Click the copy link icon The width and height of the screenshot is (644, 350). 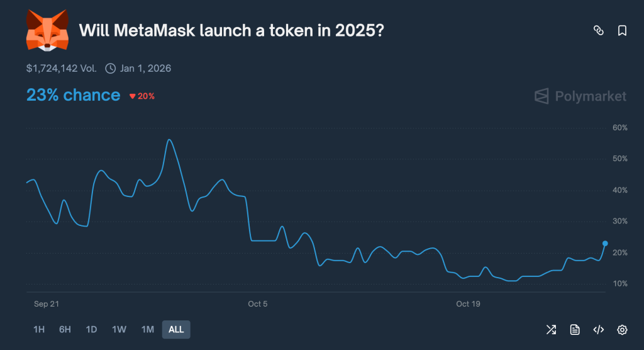pyautogui.click(x=599, y=30)
